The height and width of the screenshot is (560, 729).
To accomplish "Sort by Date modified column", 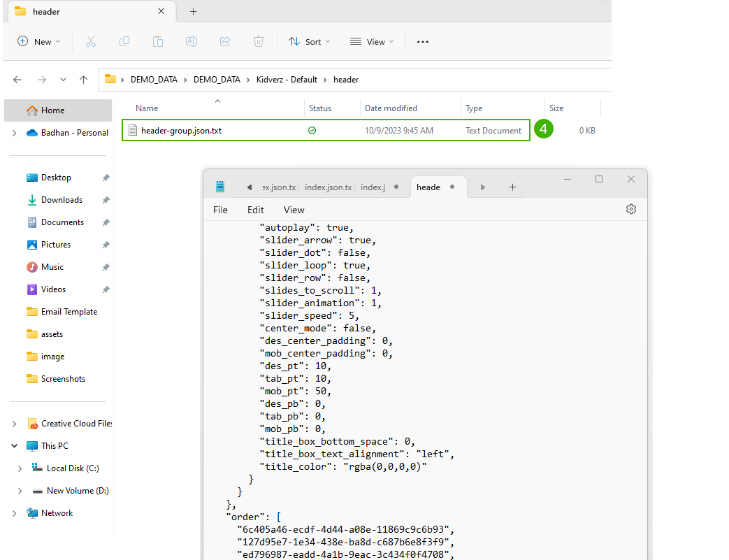I will [391, 108].
